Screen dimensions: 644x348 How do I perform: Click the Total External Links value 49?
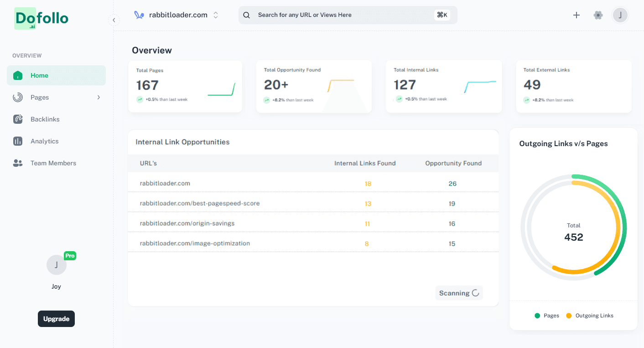coord(532,85)
